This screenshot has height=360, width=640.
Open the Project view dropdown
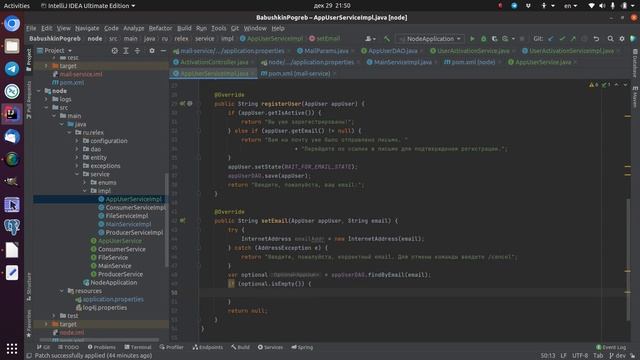(x=54, y=51)
